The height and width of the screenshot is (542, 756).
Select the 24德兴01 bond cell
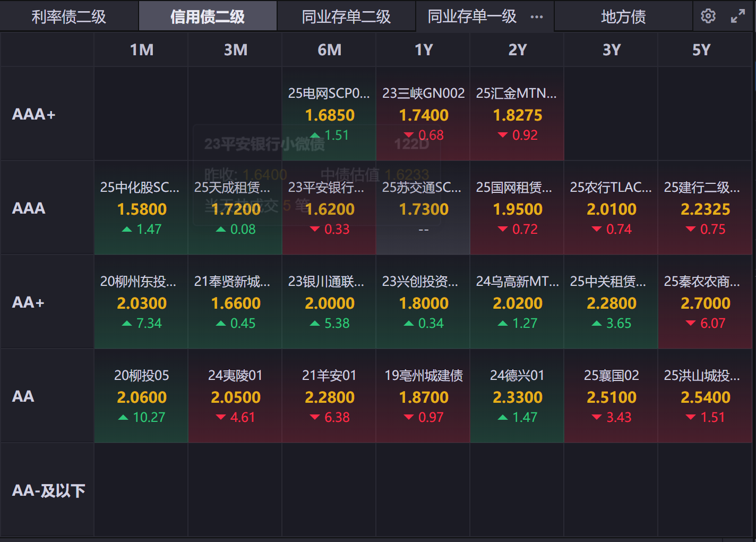coord(517,396)
